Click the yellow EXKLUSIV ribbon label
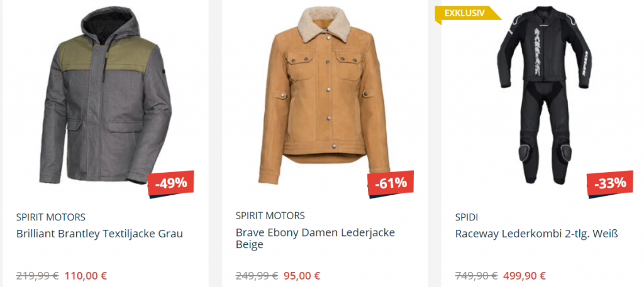 click(464, 13)
